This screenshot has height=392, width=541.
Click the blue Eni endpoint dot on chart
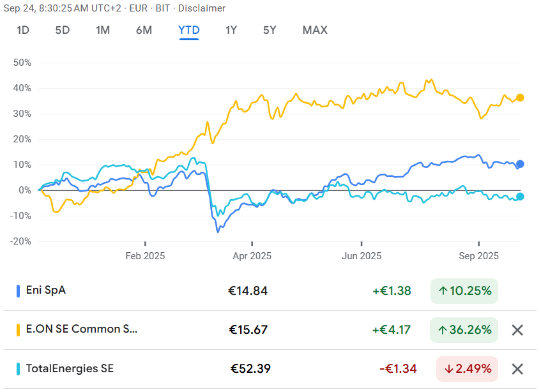tap(520, 164)
